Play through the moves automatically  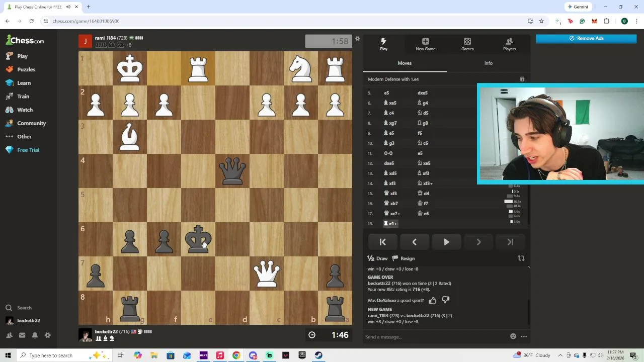point(446,242)
